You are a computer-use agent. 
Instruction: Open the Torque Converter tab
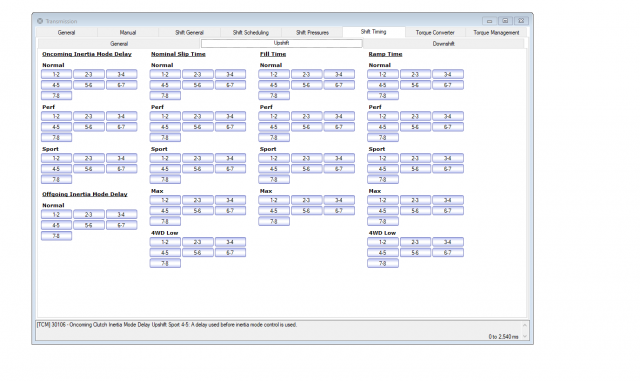(435, 32)
